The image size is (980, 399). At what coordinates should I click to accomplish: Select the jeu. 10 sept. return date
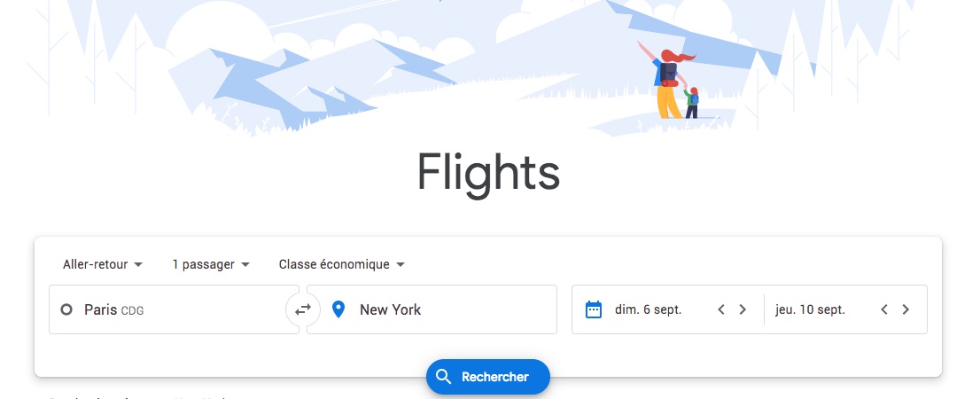pos(810,309)
